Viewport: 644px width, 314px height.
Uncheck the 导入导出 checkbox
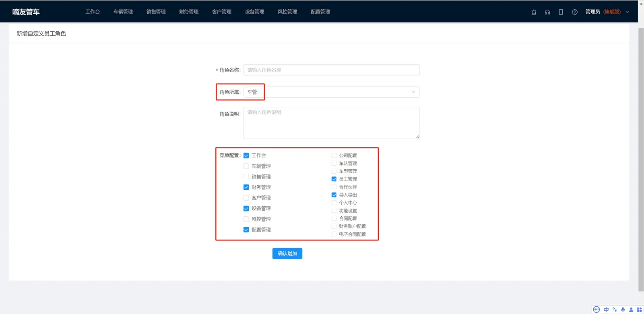334,195
